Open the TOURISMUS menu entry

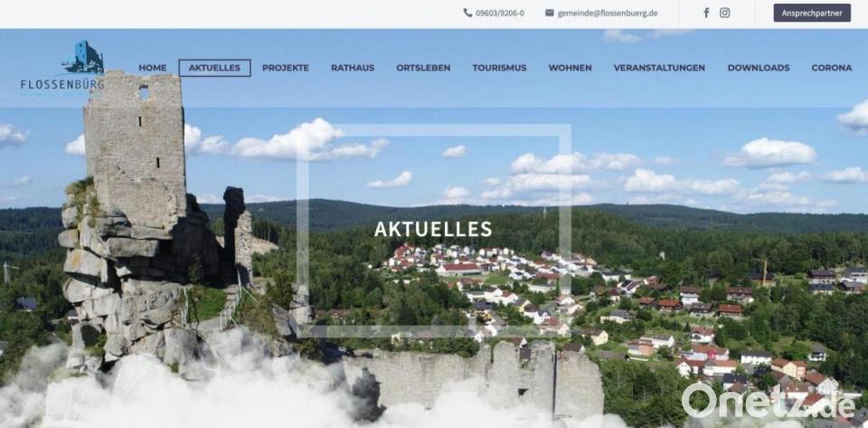[499, 68]
